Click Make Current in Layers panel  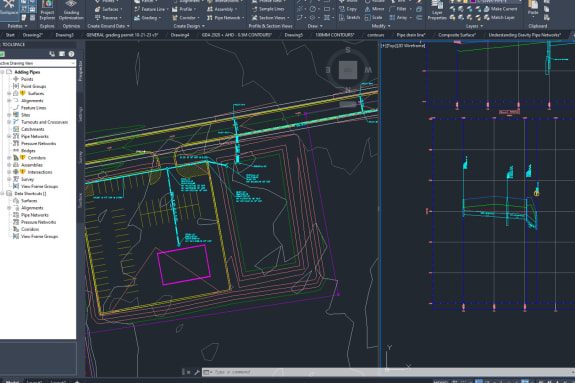(x=500, y=9)
